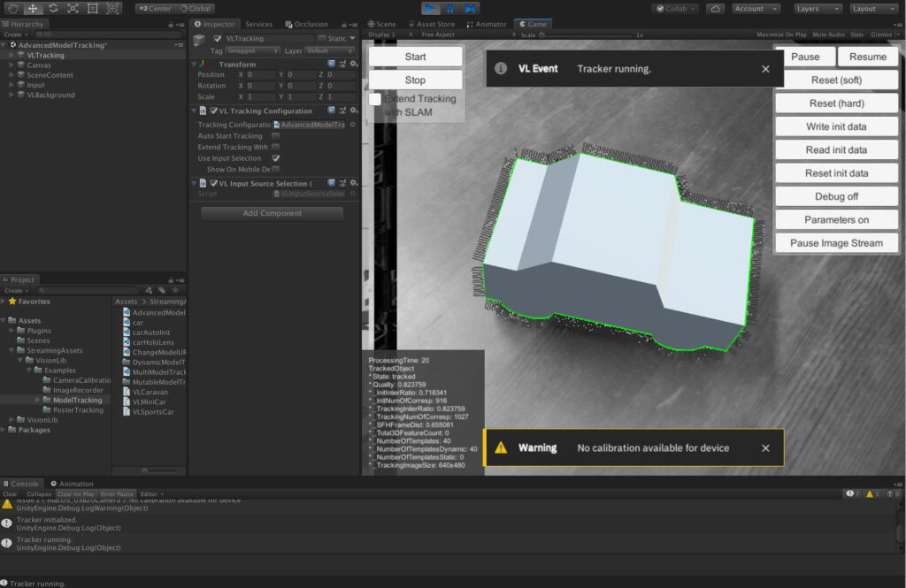Click the Debug off button

[x=836, y=196]
